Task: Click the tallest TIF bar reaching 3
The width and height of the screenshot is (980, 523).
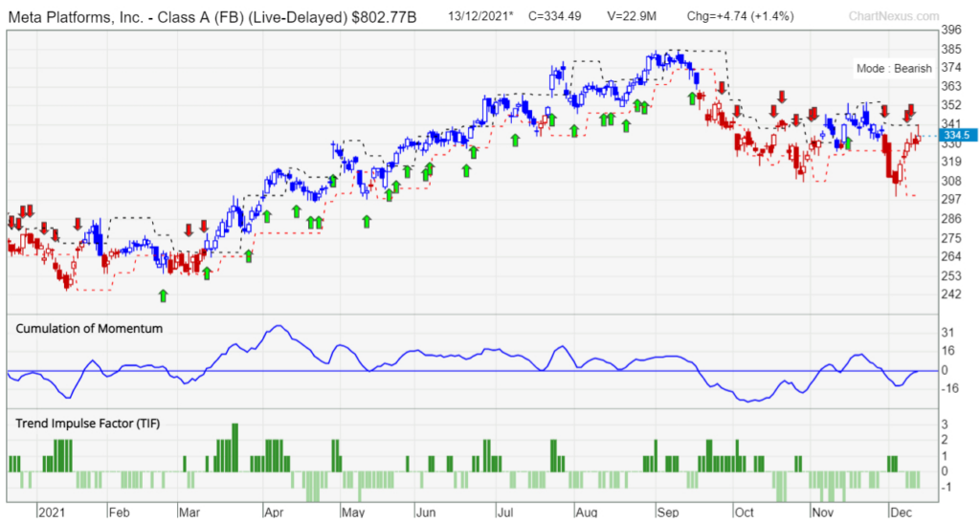Action: click(235, 447)
